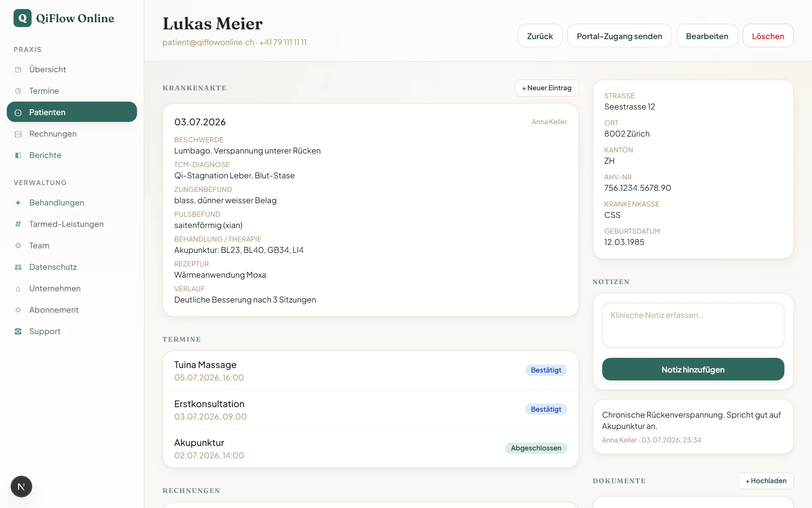Screen dimensions: 812x508
Task: Click the Termine clock icon
Action: click(18, 91)
